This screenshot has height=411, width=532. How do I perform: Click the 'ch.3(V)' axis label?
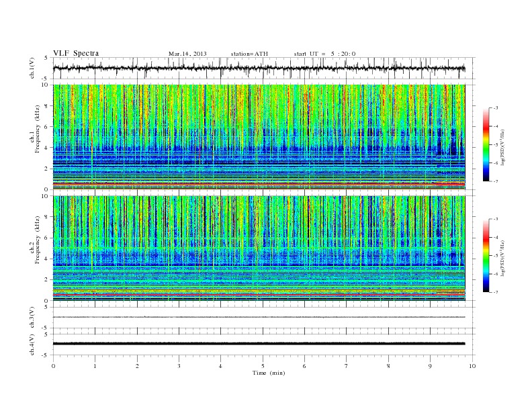(32, 318)
